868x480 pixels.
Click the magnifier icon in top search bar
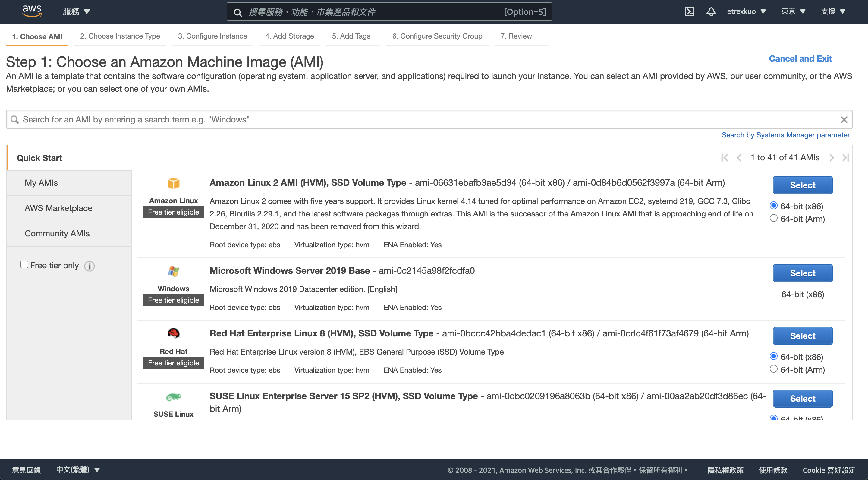pos(237,12)
